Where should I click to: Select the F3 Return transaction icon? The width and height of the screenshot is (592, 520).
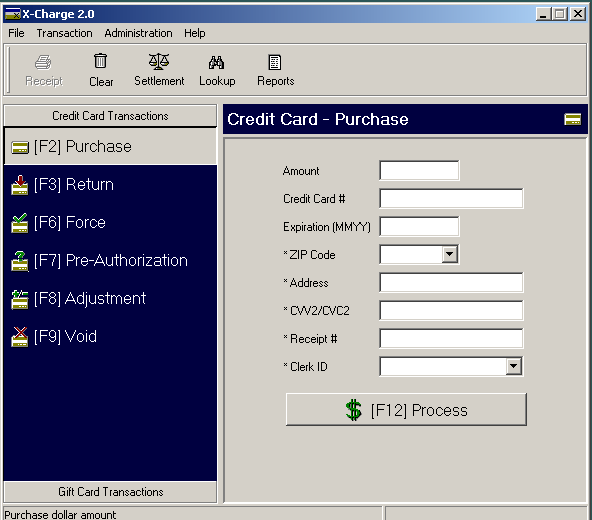pyautogui.click(x=20, y=185)
